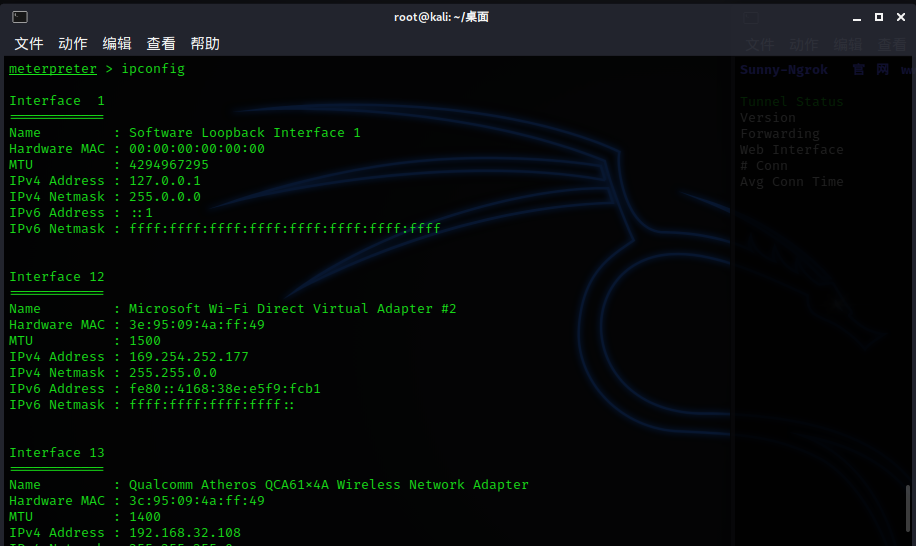Click the netmask 255.255.0.0
The width and height of the screenshot is (916, 546).
click(x=173, y=373)
